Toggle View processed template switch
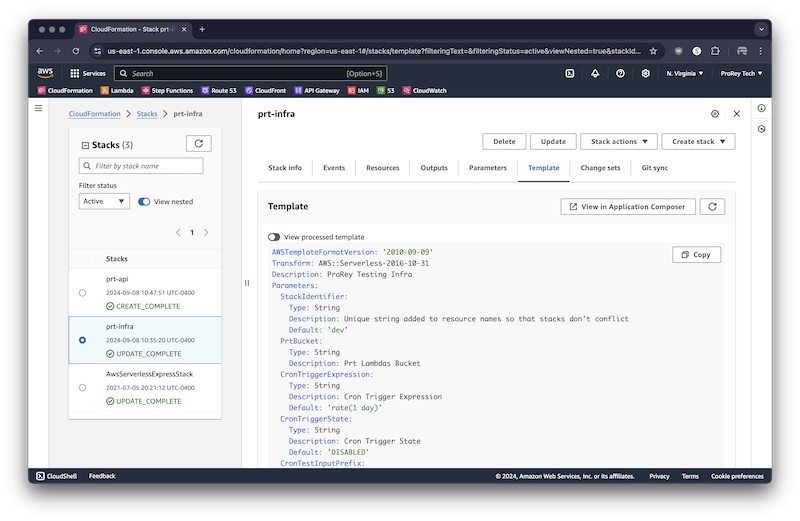 pyautogui.click(x=274, y=237)
